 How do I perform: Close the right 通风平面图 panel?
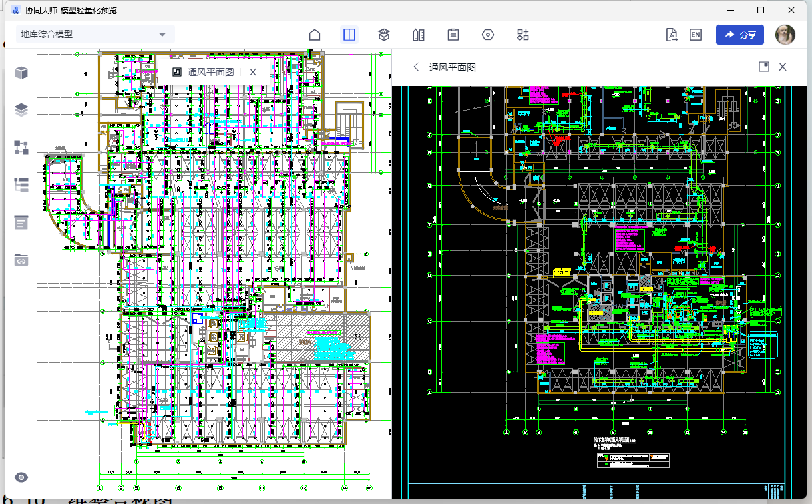click(783, 67)
